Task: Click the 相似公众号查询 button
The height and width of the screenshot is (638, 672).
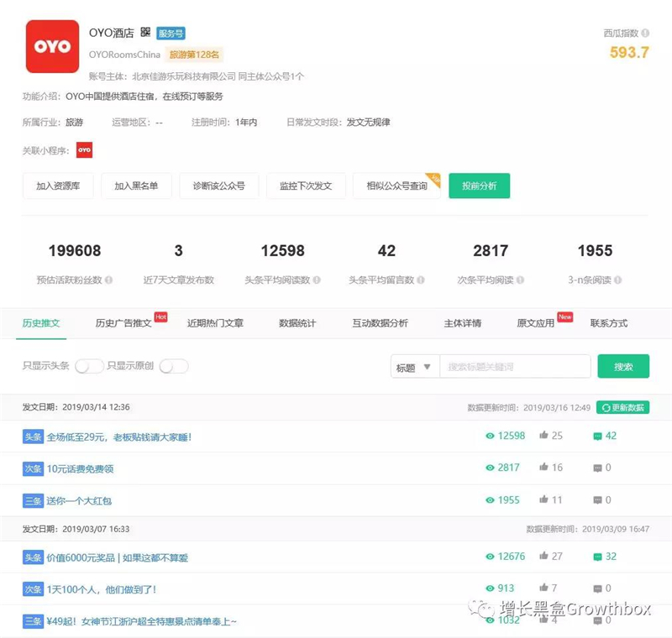Action: pyautogui.click(x=396, y=186)
